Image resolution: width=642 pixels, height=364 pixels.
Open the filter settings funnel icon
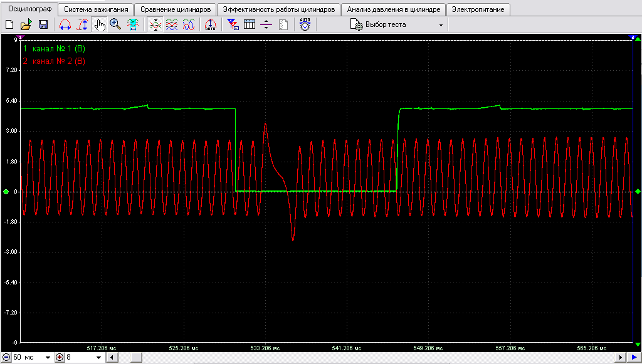233,25
